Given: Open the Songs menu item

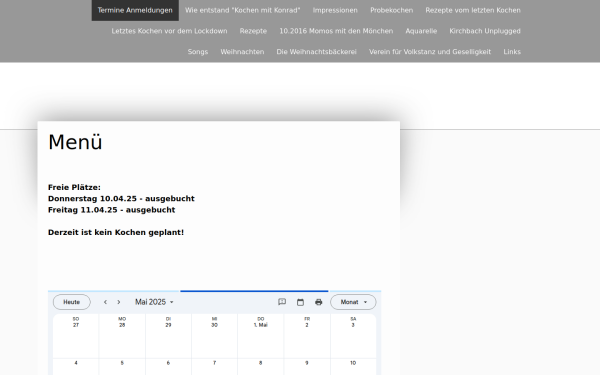Looking at the screenshot, I should [x=198, y=52].
